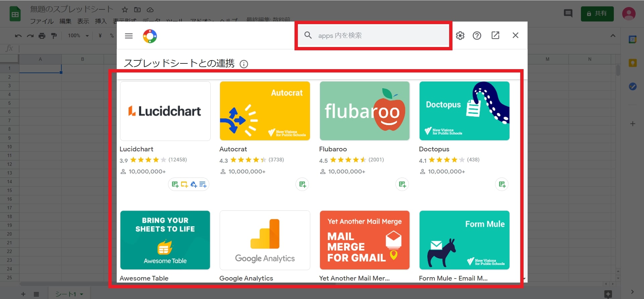Screen dimensions: 644x299
Task: Click Autocrat's rating count (3738)
Action: pos(276,160)
